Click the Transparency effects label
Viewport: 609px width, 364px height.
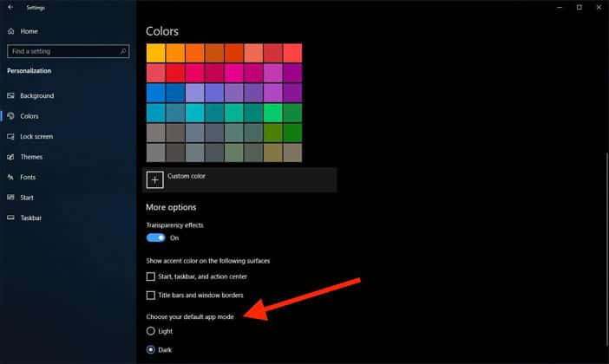coord(174,225)
